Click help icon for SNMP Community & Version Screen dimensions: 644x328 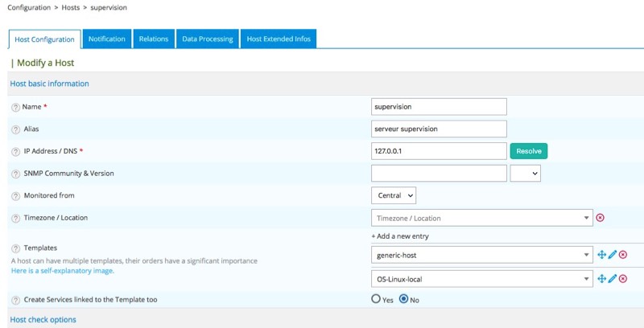pos(15,174)
